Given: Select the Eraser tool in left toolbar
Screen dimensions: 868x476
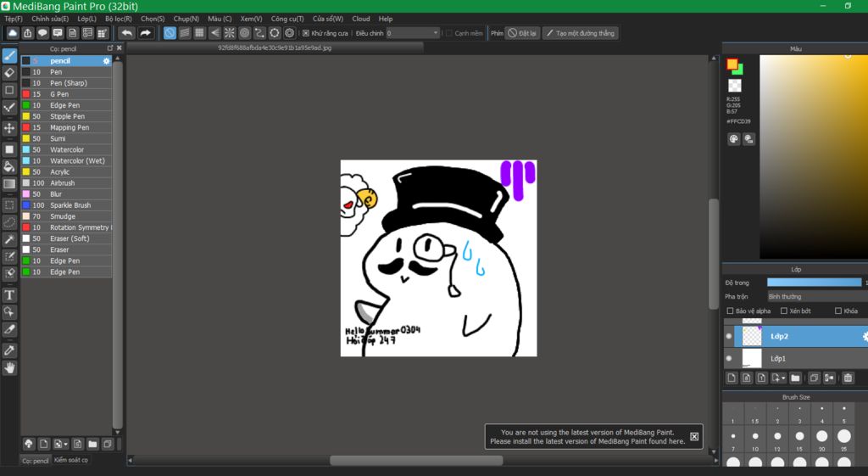Looking at the screenshot, I should pos(9,73).
